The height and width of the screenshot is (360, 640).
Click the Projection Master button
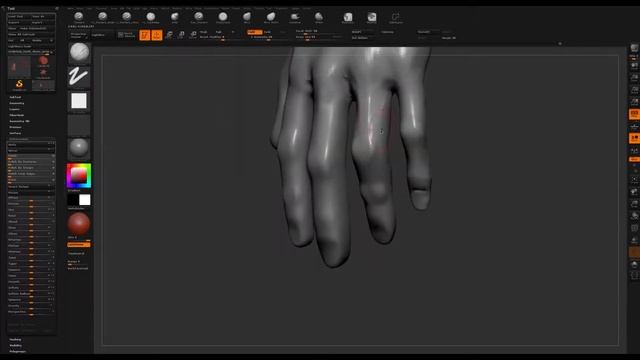click(79, 35)
